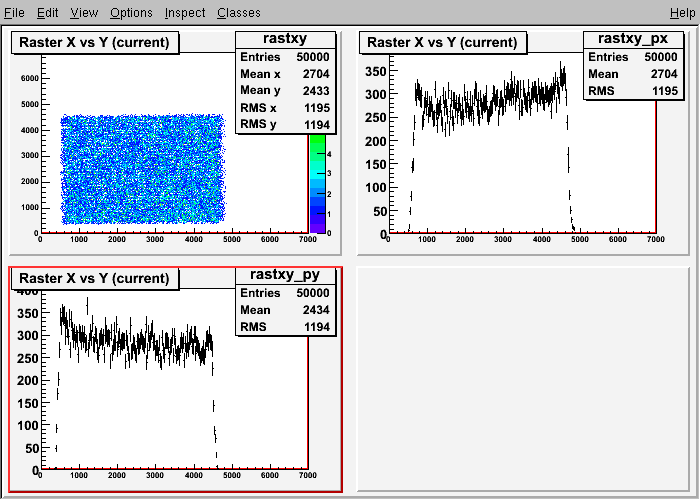Click the 2D scatter plot in rastxy pad
700x500 pixels.
click(143, 169)
